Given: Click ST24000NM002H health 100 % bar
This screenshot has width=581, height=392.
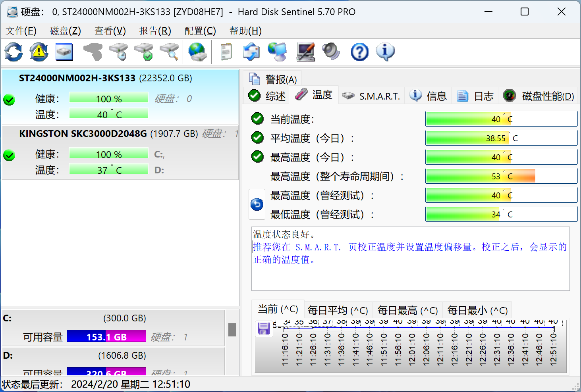Looking at the screenshot, I should point(109,98).
